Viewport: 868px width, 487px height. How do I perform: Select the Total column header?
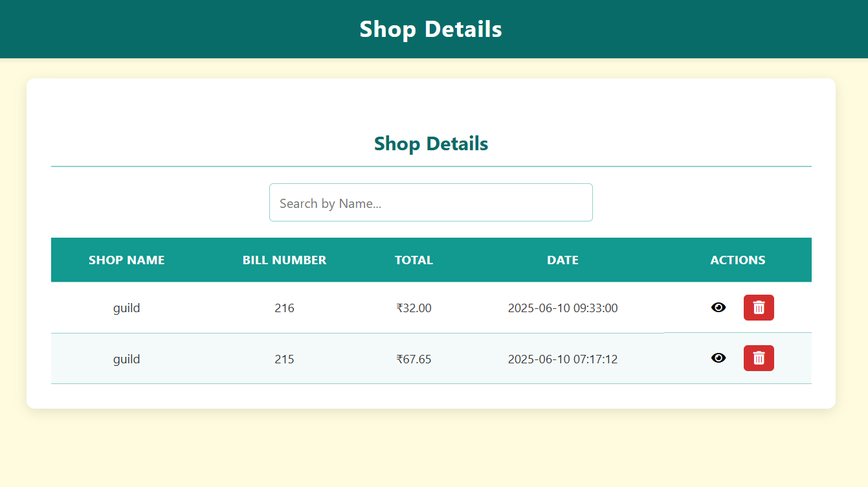[414, 260]
